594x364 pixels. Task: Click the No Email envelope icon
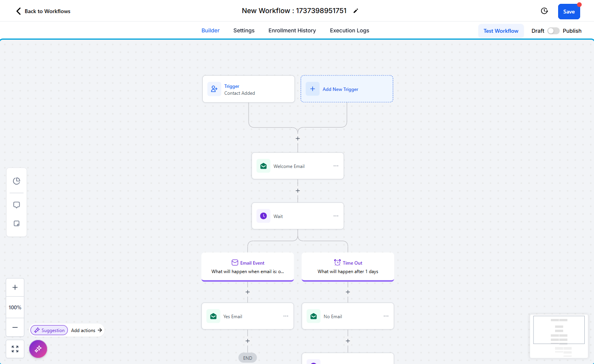(x=313, y=316)
